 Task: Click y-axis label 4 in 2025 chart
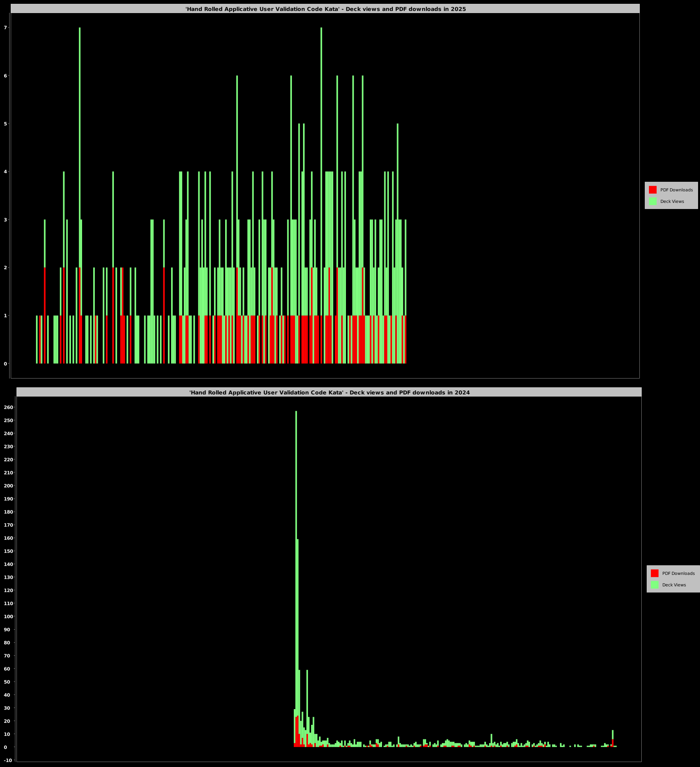[5, 172]
